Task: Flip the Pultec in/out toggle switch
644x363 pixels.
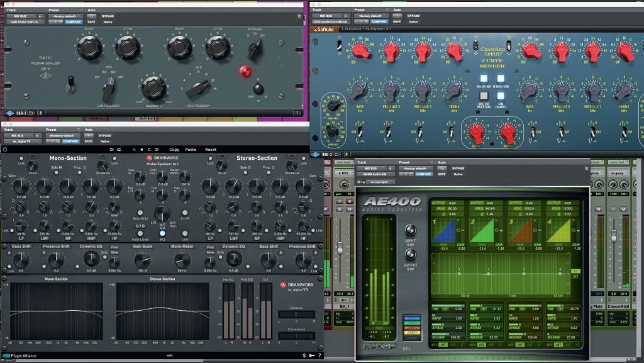Action: (x=72, y=84)
